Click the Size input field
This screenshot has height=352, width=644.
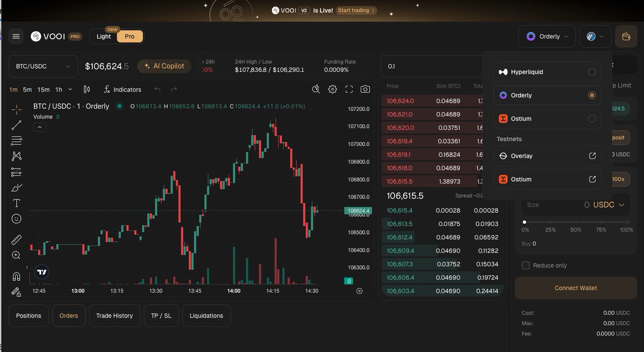[576, 205]
